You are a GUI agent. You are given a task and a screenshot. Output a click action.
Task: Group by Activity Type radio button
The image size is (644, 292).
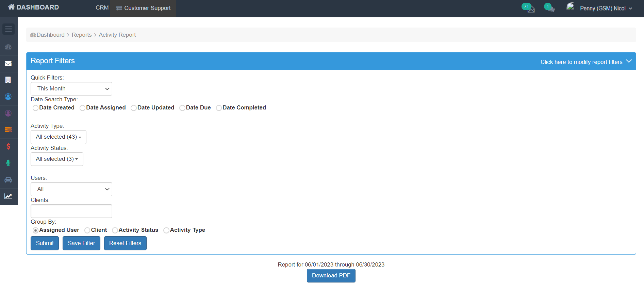pos(166,230)
